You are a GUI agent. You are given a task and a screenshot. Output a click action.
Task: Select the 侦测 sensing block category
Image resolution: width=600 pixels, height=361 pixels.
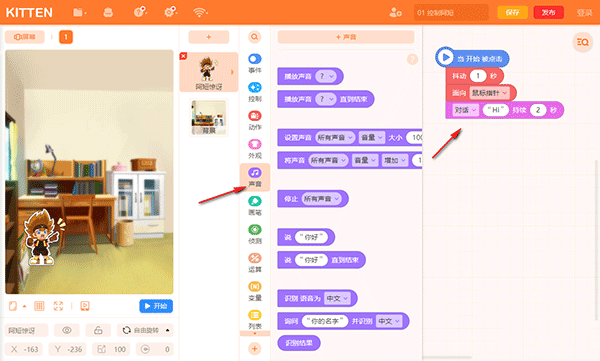(x=254, y=234)
